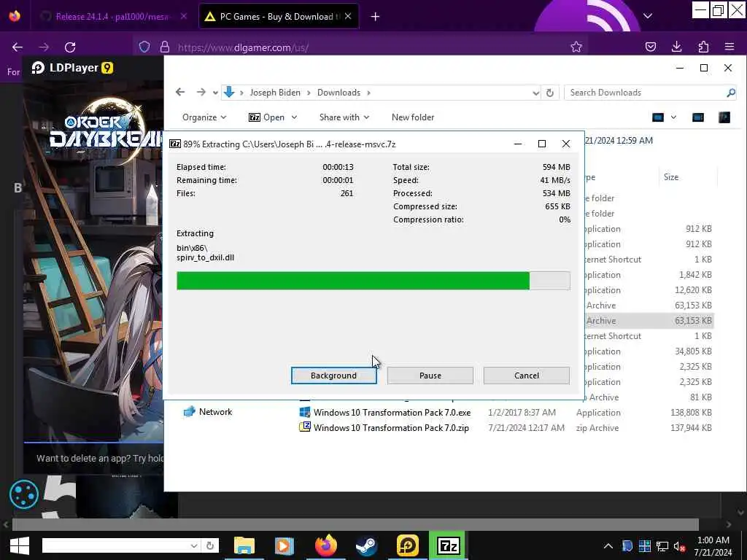Click the site padlock icon
Viewport: 747px width, 560px height.
coord(164,47)
